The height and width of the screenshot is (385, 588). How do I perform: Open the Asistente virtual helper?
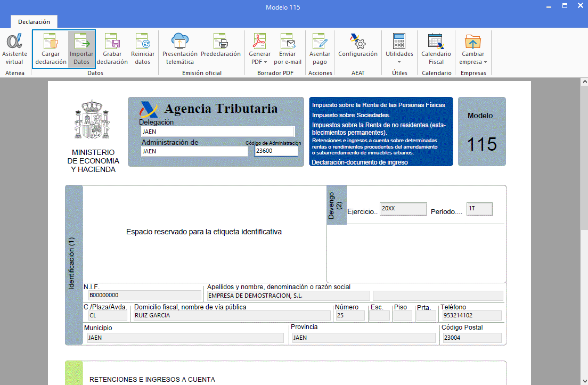(x=14, y=48)
